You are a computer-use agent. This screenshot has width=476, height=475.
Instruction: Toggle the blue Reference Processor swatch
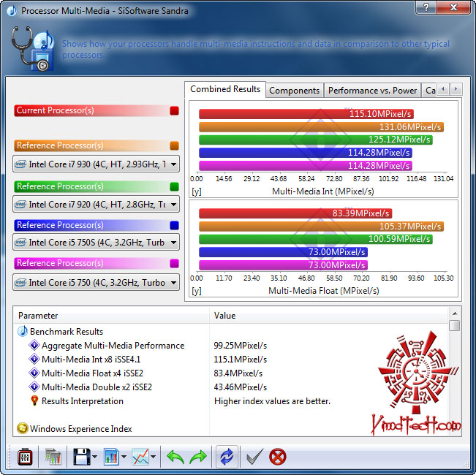pos(174,225)
